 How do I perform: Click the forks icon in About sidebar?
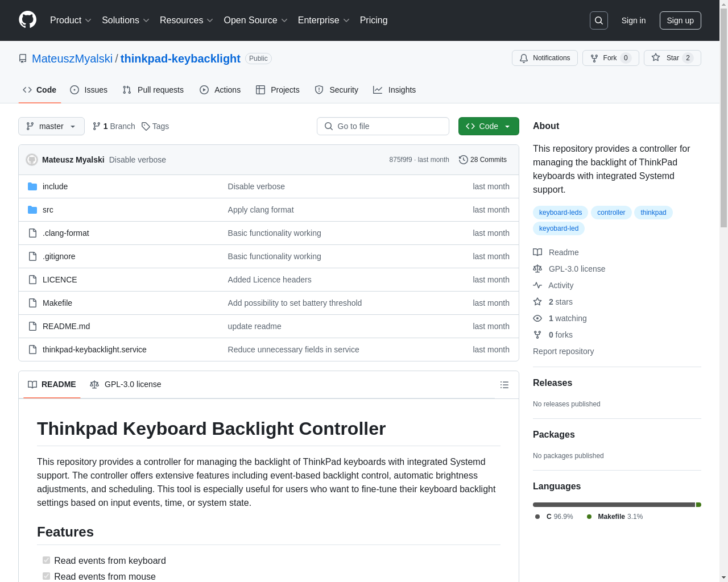coord(537,335)
